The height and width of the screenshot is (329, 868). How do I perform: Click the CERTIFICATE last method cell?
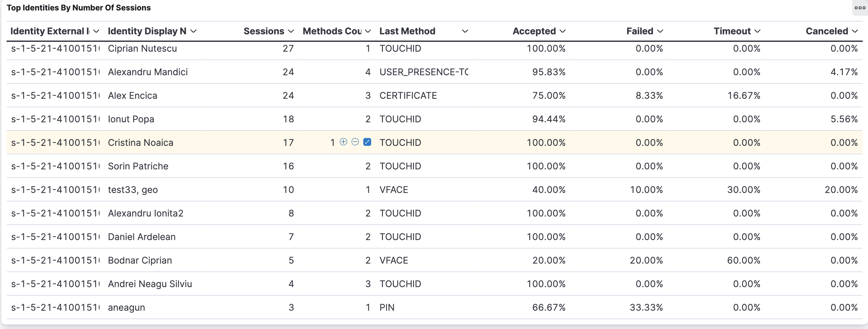pos(408,95)
